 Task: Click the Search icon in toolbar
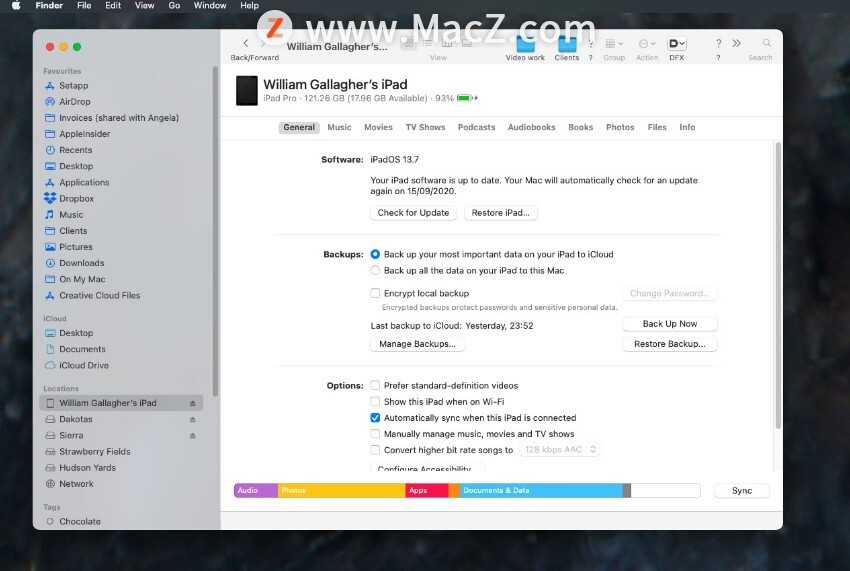point(766,43)
